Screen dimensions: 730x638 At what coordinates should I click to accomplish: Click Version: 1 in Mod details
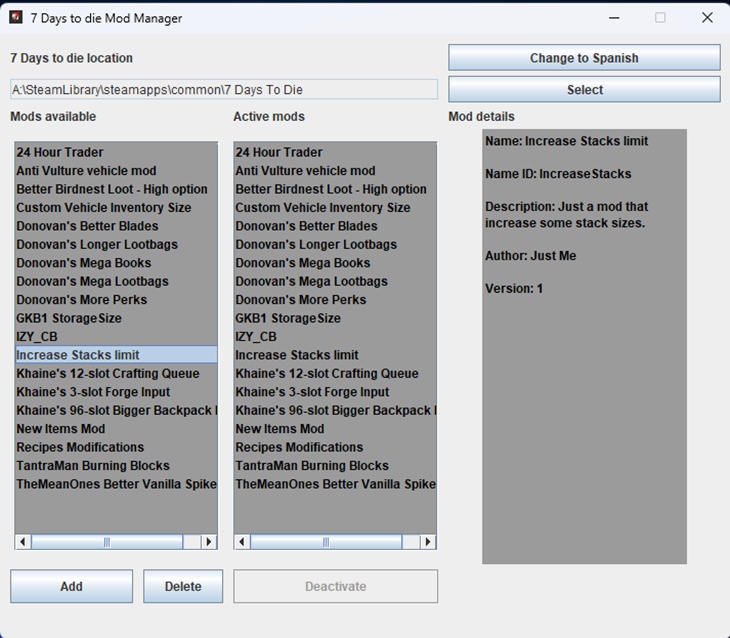coord(514,288)
